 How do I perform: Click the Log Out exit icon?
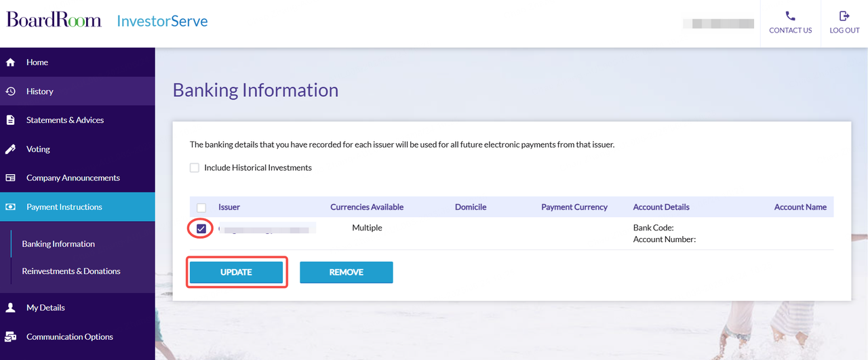[844, 16]
